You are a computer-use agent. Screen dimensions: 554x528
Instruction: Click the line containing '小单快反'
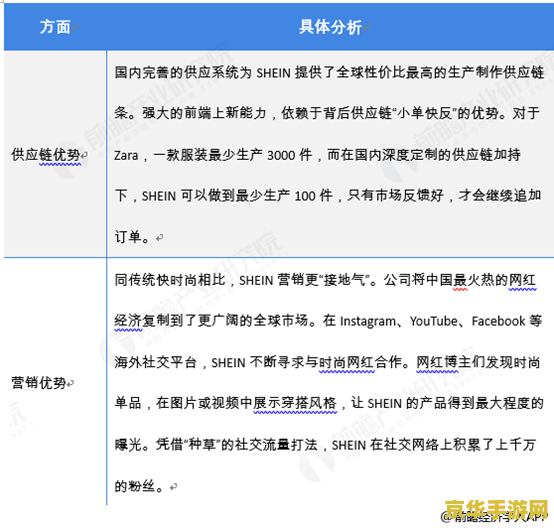click(x=327, y=113)
